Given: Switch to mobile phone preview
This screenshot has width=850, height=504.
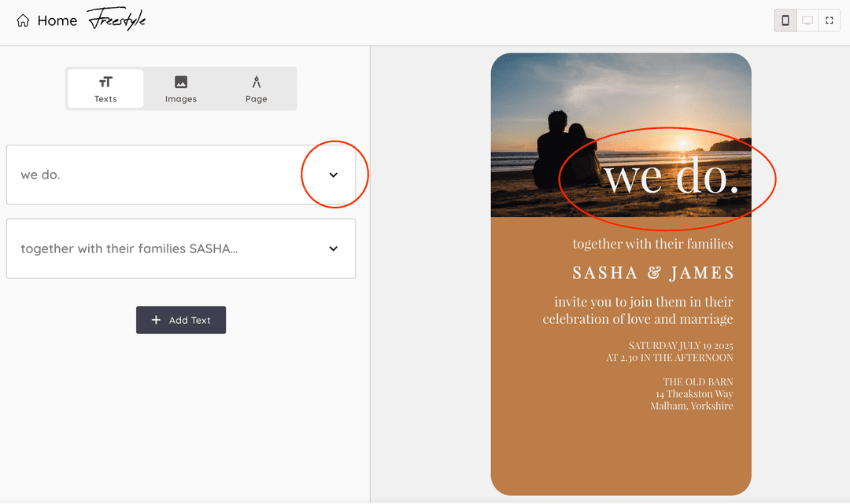Looking at the screenshot, I should 785,20.
